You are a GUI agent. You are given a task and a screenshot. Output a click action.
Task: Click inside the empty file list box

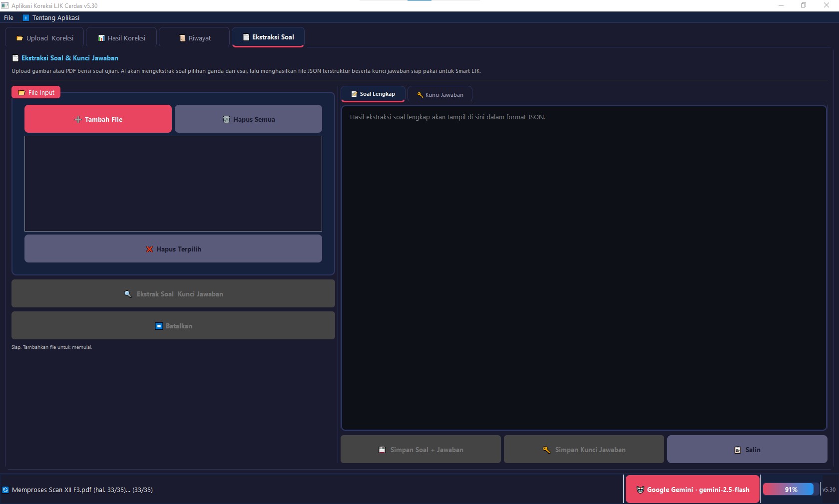pyautogui.click(x=173, y=184)
